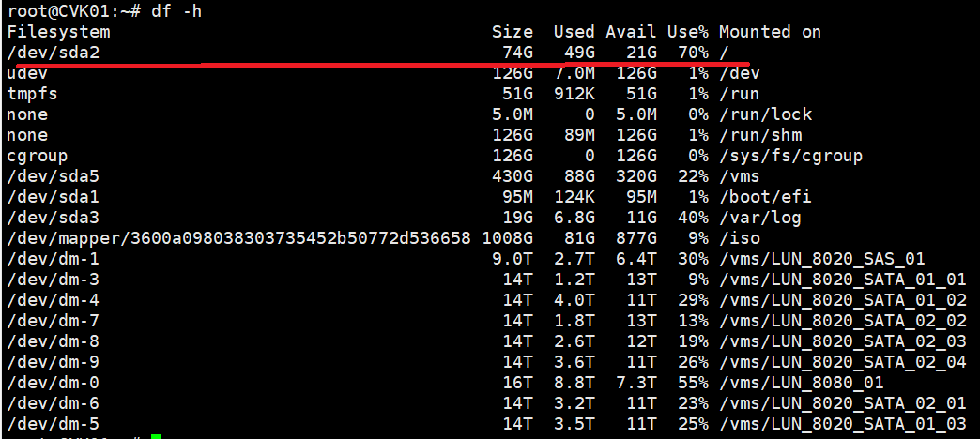
Task: Select the udev filesystem entry
Action: tap(27, 73)
